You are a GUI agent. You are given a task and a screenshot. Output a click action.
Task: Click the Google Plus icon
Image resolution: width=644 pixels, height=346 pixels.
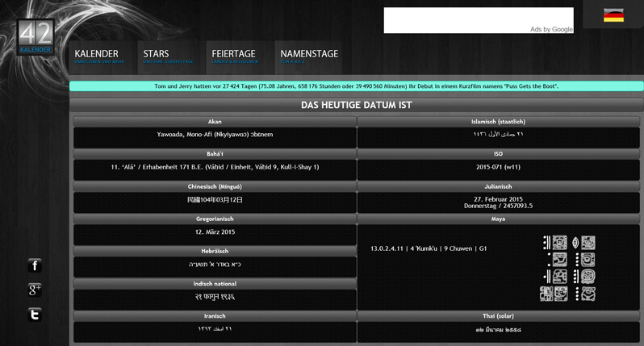(35, 290)
